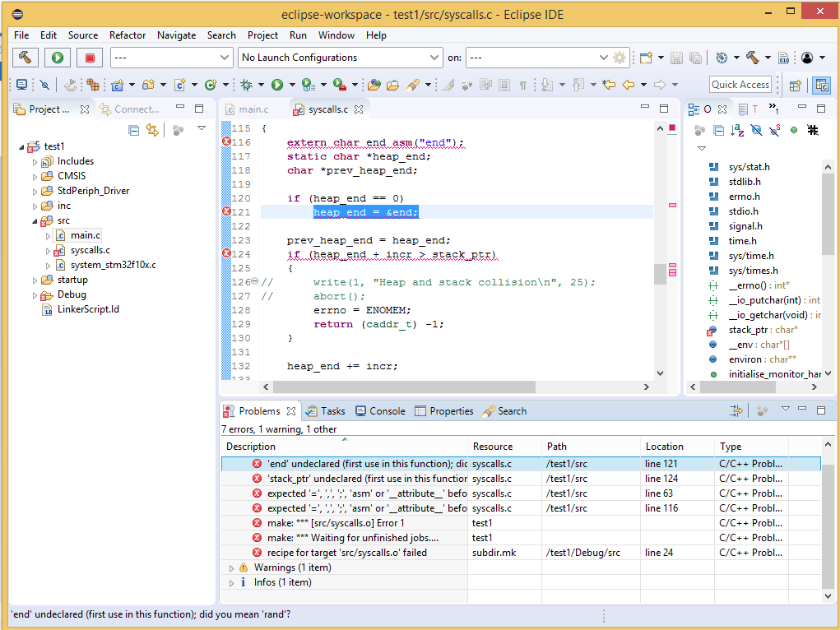Maximize the Problems panel
Image resolution: width=840 pixels, height=630 pixels.
click(821, 410)
